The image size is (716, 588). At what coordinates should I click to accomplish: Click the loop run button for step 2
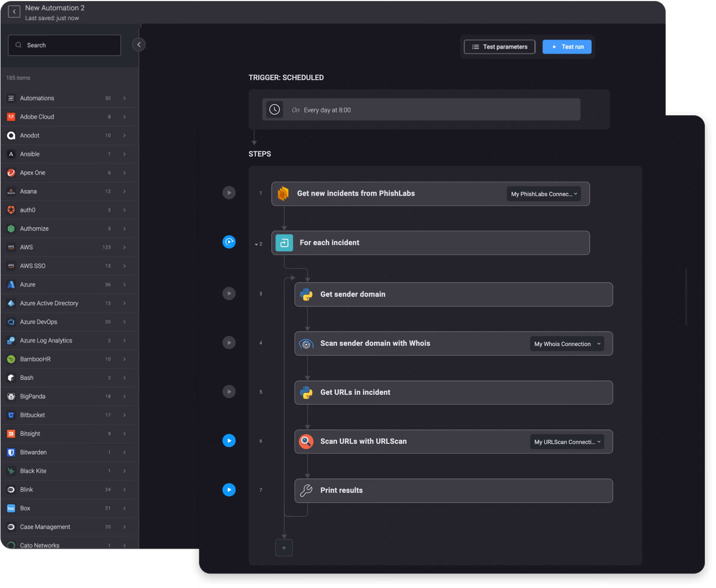[x=229, y=242]
